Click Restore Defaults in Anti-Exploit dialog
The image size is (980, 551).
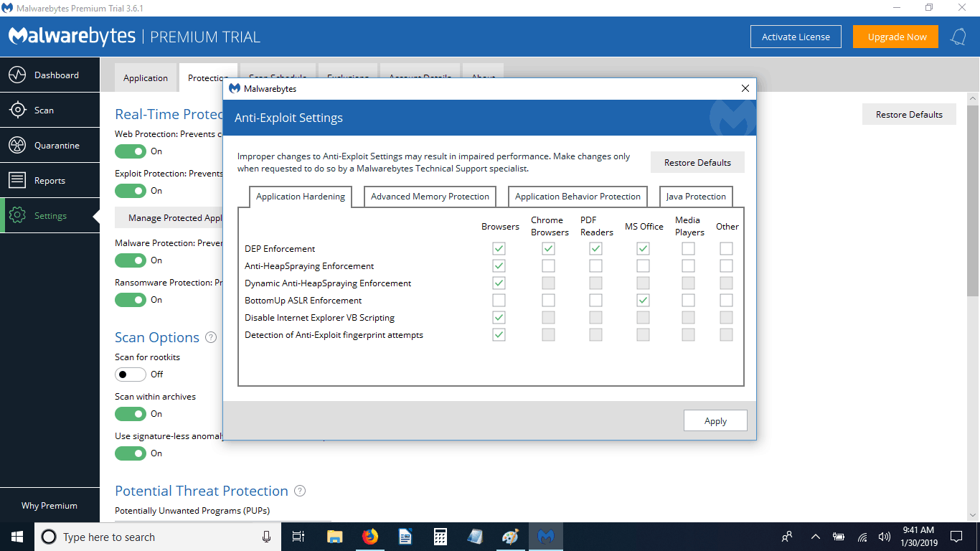(697, 162)
